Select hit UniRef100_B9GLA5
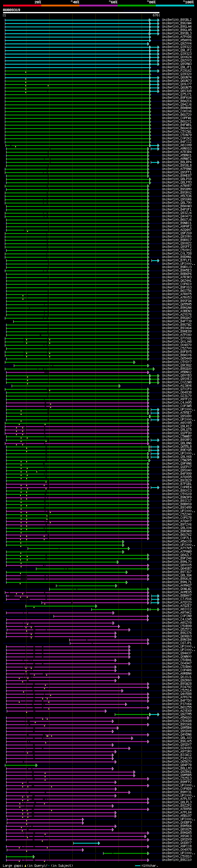 click(x=177, y=30)
